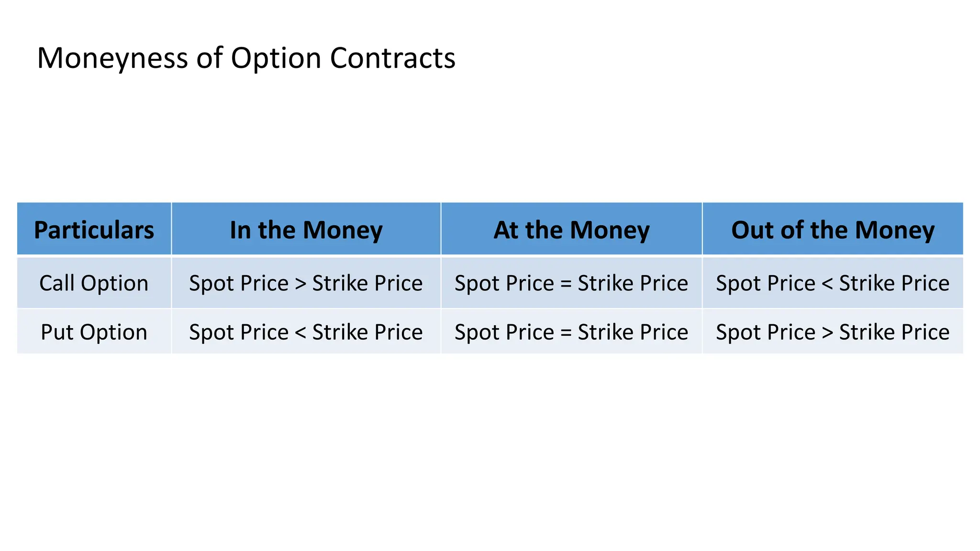This screenshot has height=551, width=980.
Task: Select the At the Money header cell
Action: pos(571,230)
